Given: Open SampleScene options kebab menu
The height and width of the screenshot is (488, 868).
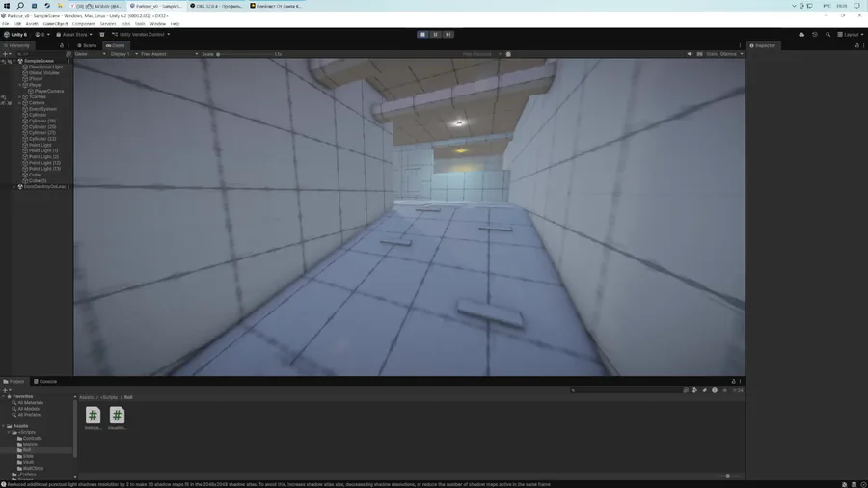Looking at the screenshot, I should click(x=68, y=61).
